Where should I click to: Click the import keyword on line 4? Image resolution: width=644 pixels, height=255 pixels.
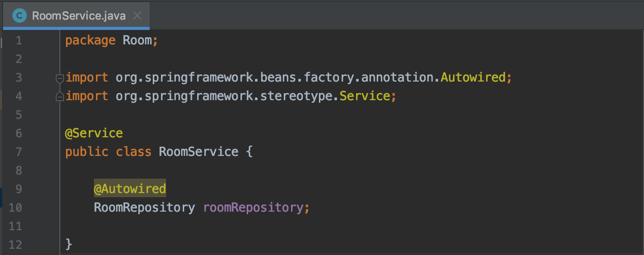point(87,97)
